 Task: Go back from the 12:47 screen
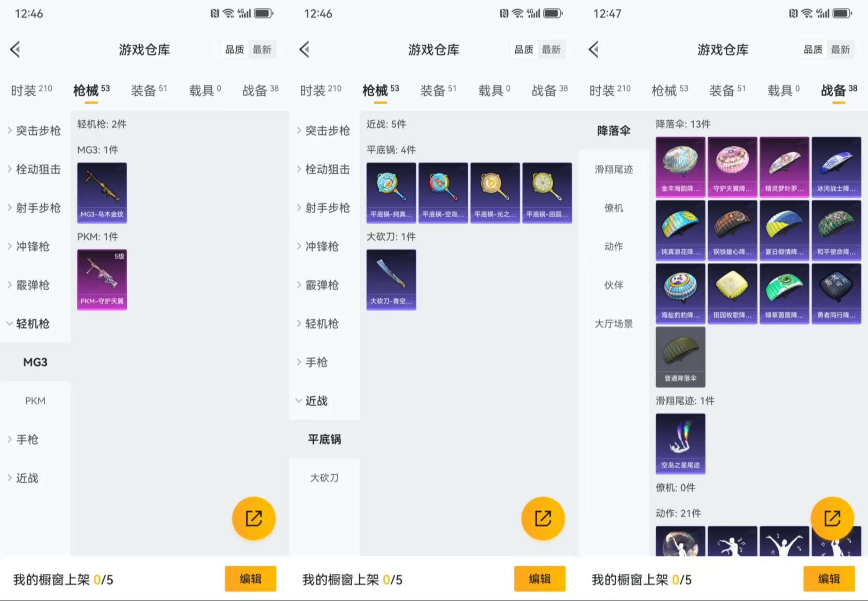tap(594, 49)
